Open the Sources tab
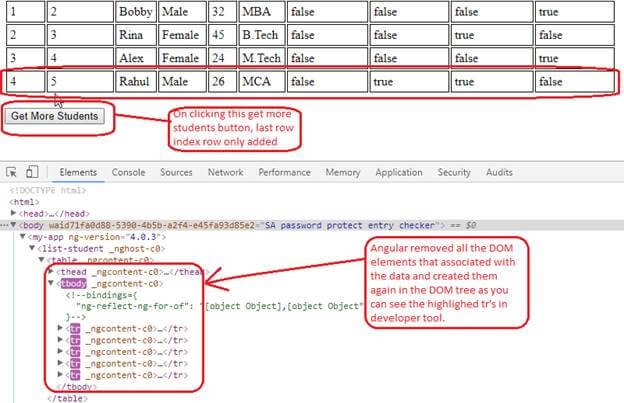This screenshot has width=624, height=403. point(176,172)
